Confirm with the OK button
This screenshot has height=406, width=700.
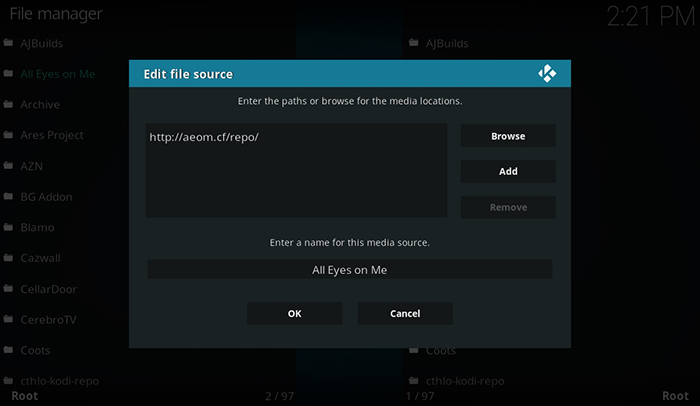[295, 314]
